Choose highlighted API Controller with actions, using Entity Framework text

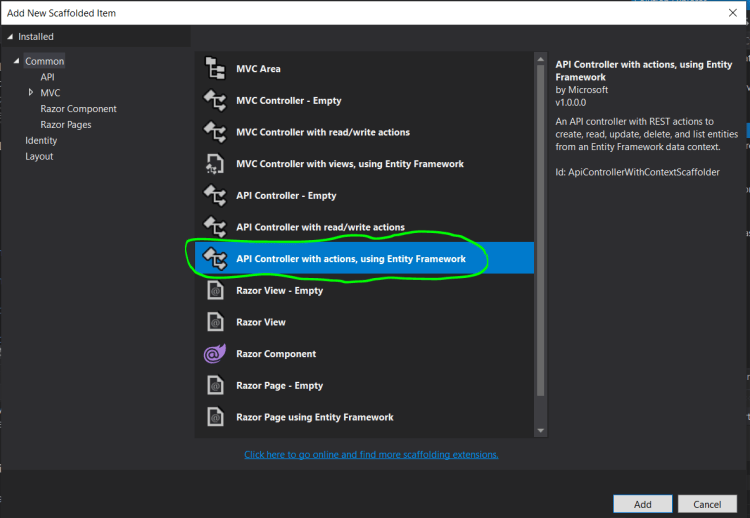[351, 259]
